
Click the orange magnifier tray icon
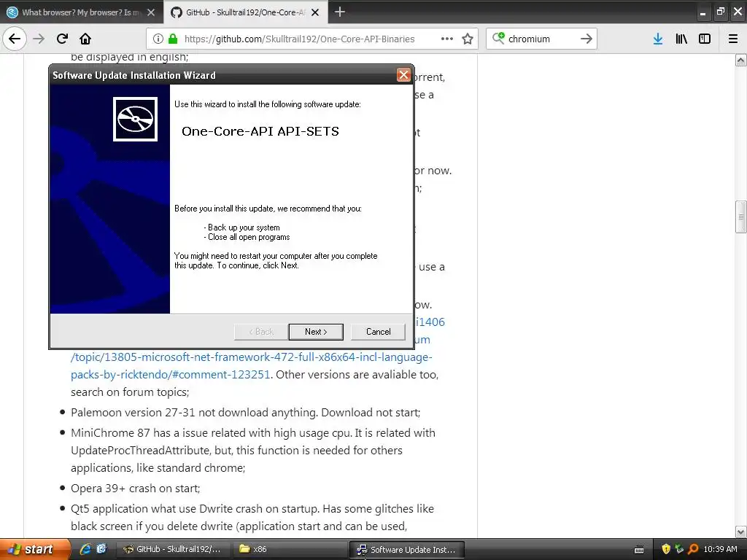pos(693,550)
